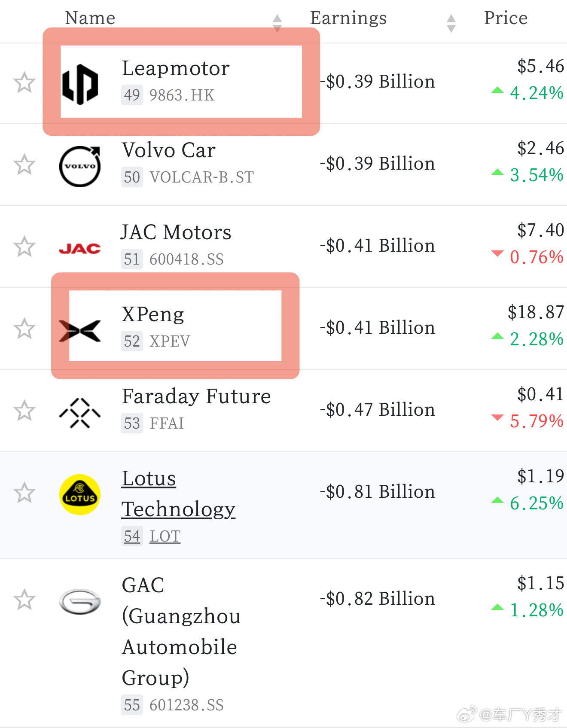This screenshot has width=567, height=728.
Task: Mark GAC with the favorite star
Action: point(24,600)
